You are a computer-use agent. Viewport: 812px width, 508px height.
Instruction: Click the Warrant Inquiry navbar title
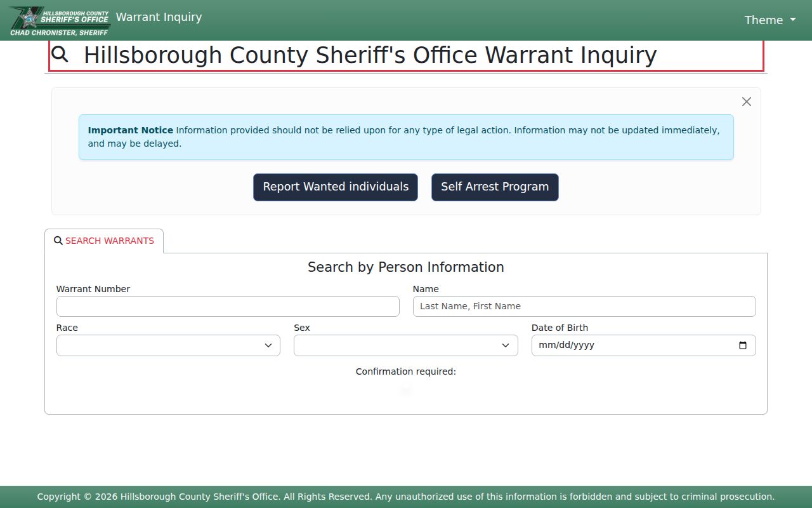tap(159, 17)
